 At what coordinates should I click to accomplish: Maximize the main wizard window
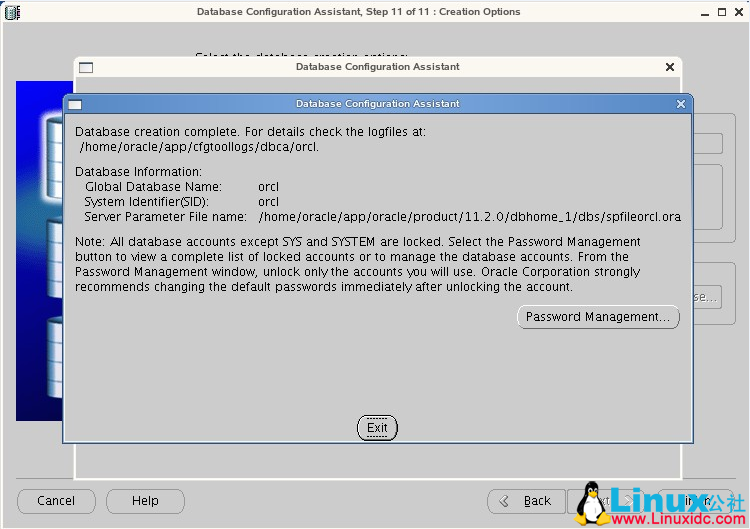722,12
